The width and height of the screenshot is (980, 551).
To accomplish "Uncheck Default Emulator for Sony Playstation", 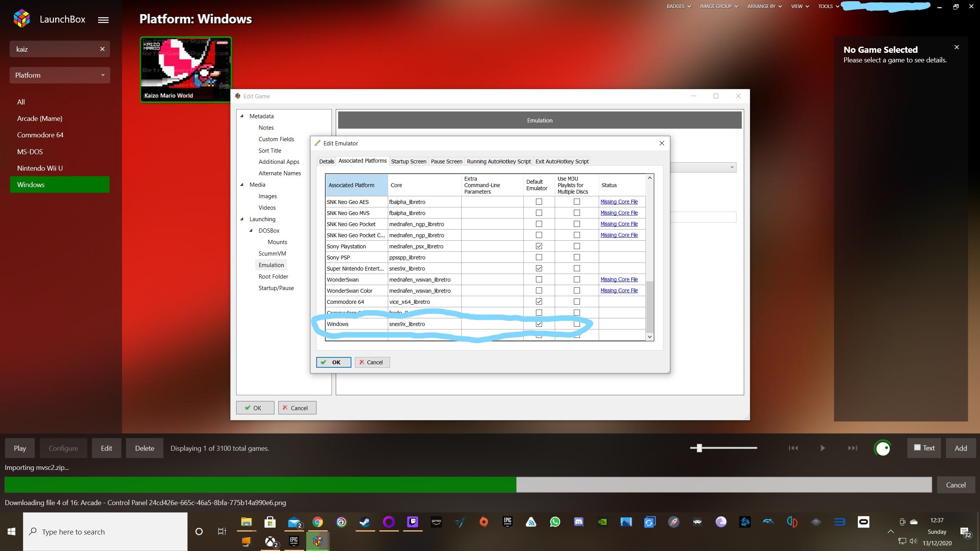I will [x=539, y=246].
